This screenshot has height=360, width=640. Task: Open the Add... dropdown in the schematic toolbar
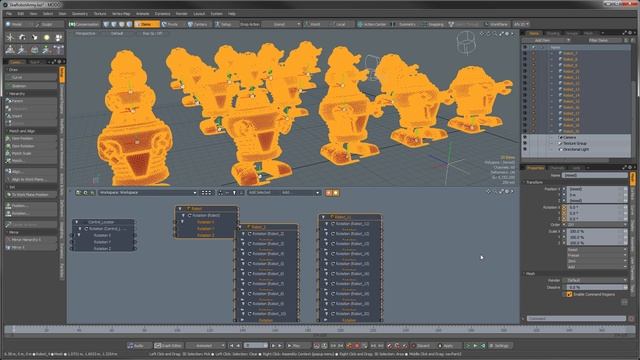pyautogui.click(x=299, y=193)
